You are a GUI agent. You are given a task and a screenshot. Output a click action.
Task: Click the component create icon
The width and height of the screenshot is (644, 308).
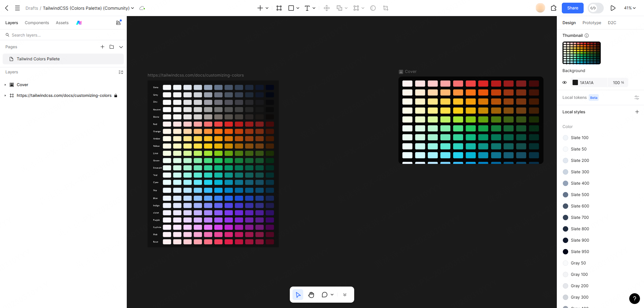[x=327, y=8]
